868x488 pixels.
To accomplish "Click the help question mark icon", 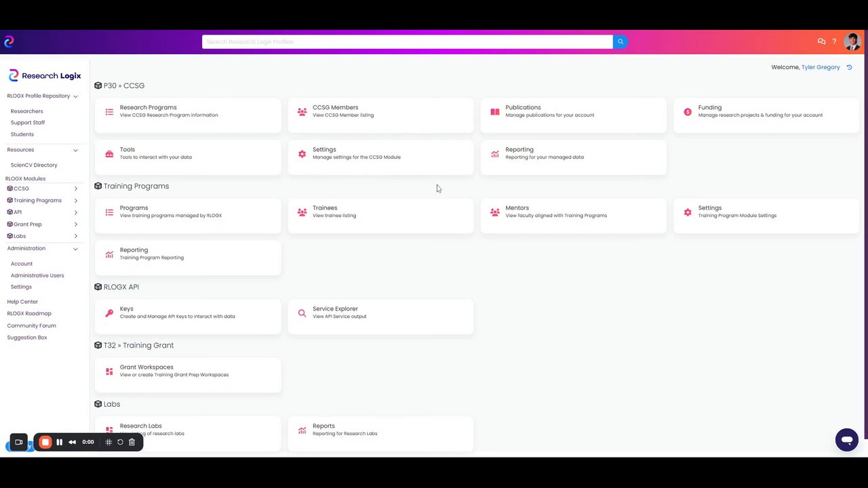I will [x=834, y=41].
